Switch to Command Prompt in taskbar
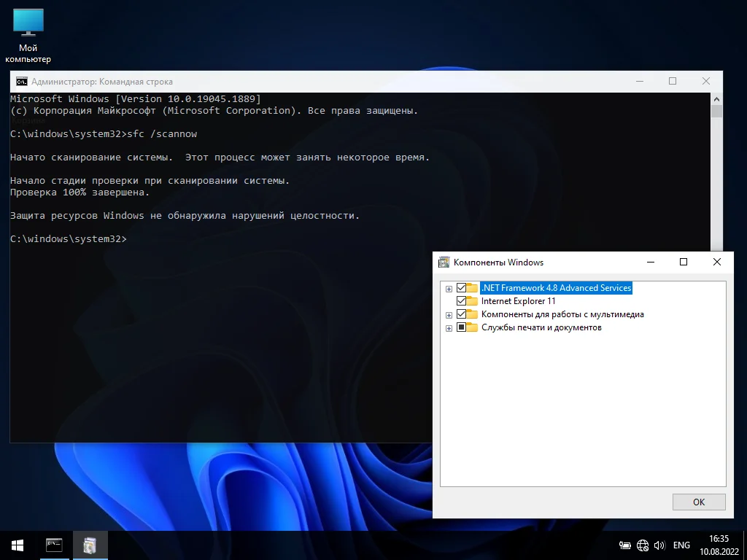 pyautogui.click(x=54, y=545)
